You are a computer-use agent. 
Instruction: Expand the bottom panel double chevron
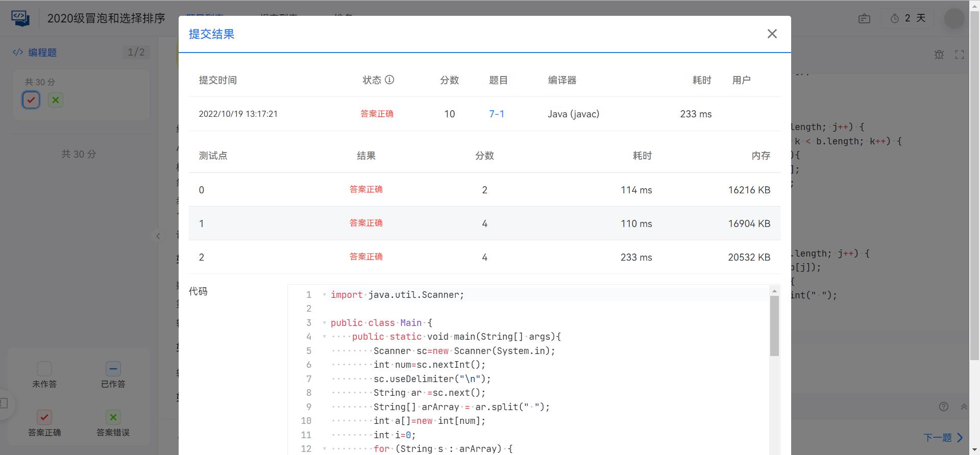pos(964,407)
